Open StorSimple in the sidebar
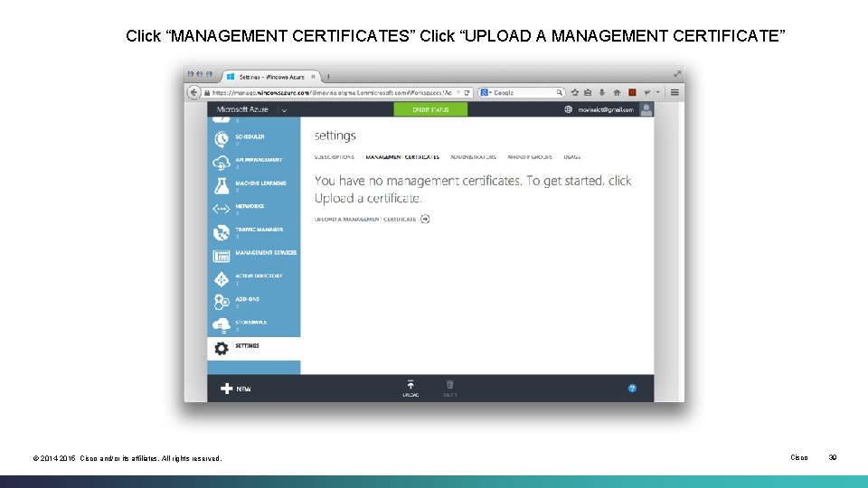 [x=253, y=324]
